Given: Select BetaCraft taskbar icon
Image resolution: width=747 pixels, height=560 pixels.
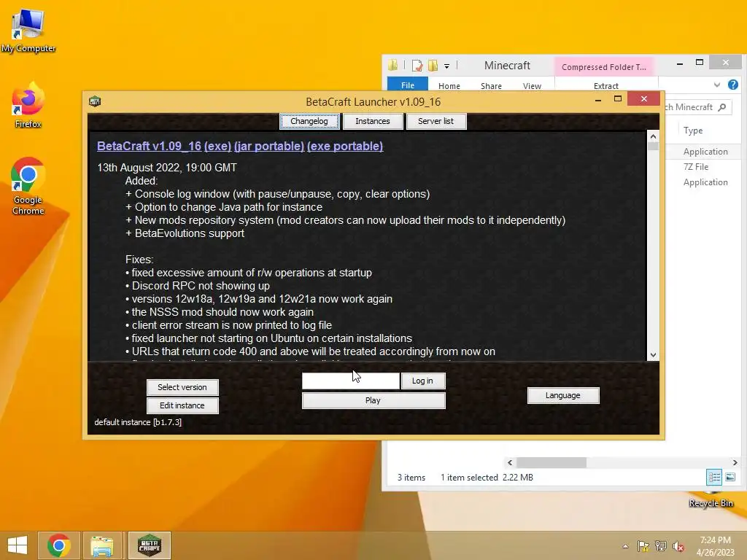Looking at the screenshot, I should pyautogui.click(x=149, y=545).
